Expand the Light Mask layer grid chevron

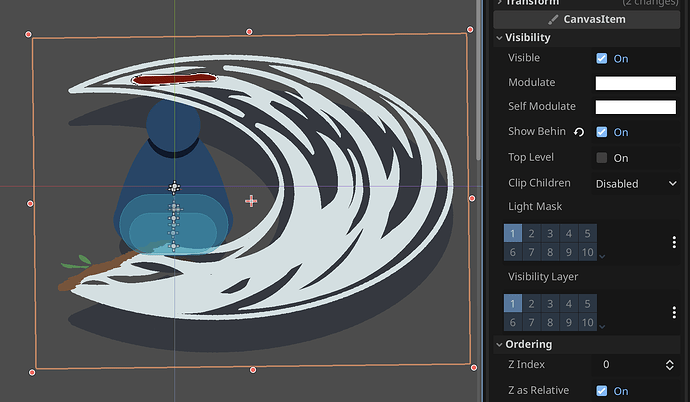tap(602, 256)
